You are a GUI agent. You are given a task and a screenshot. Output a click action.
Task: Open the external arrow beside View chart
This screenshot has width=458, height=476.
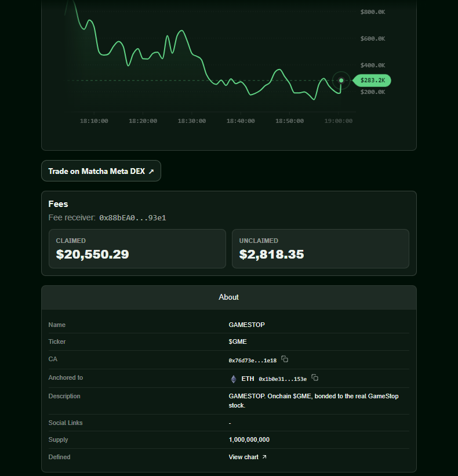pos(264,457)
